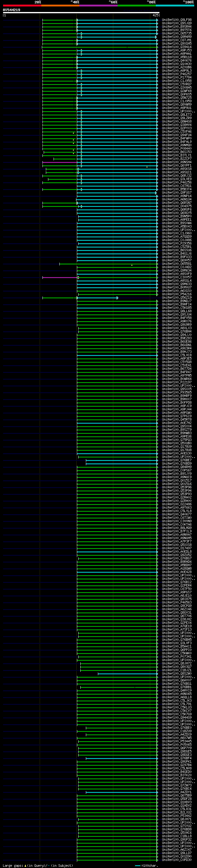Select label UniRef100_Q9XGH5

pos(177,43)
